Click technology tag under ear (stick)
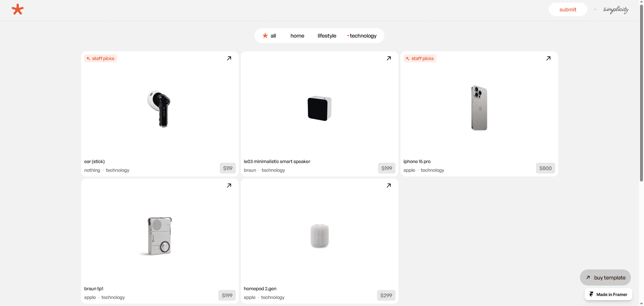 pos(117,170)
